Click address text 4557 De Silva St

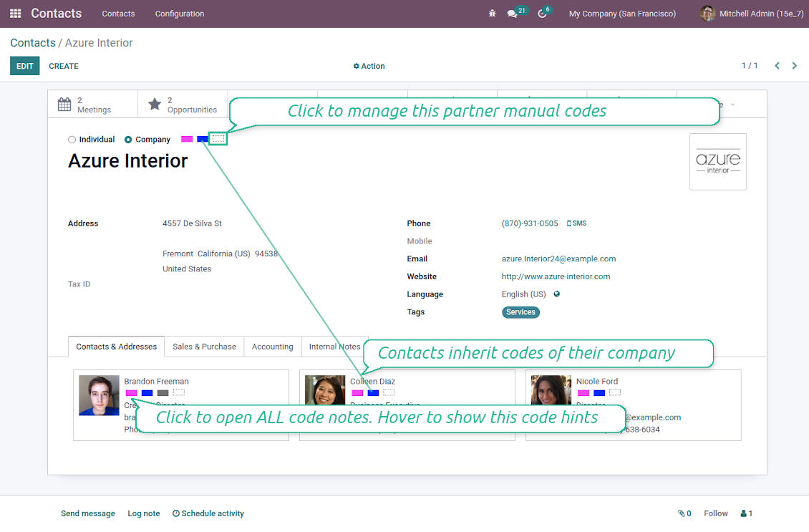point(192,223)
